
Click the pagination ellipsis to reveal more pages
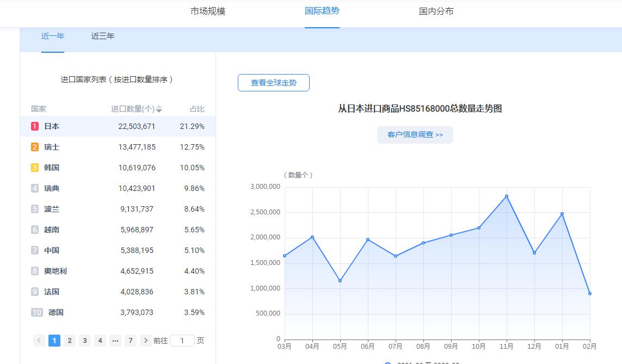(115, 340)
